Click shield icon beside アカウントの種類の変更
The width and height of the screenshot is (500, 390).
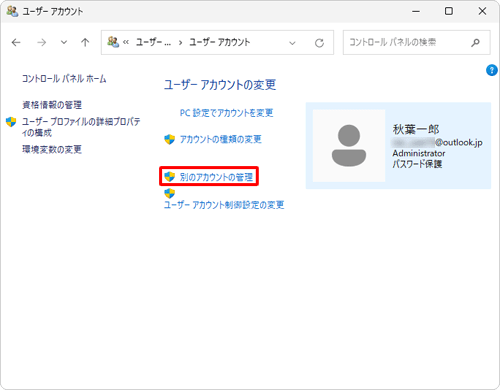[169, 139]
